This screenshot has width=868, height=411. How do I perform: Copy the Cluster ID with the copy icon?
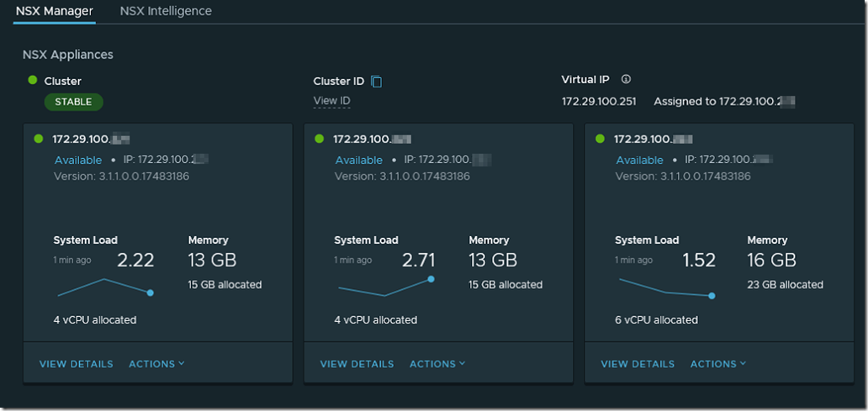[x=377, y=82]
